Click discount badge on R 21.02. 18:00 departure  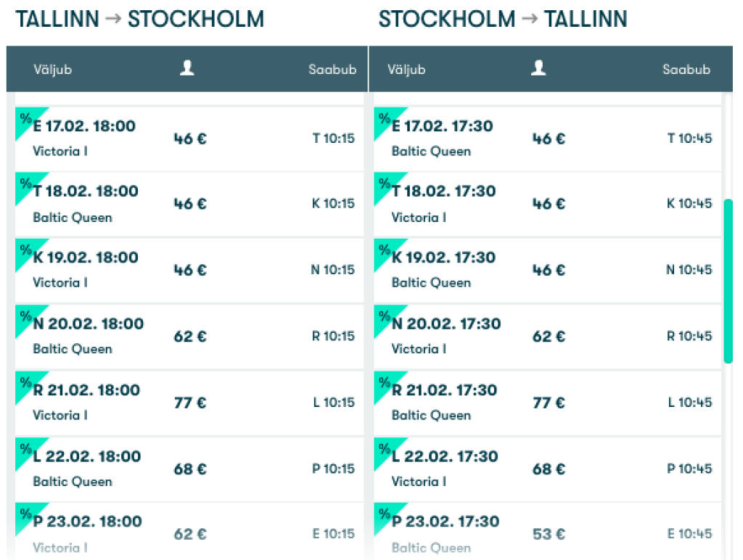pyautogui.click(x=26, y=382)
